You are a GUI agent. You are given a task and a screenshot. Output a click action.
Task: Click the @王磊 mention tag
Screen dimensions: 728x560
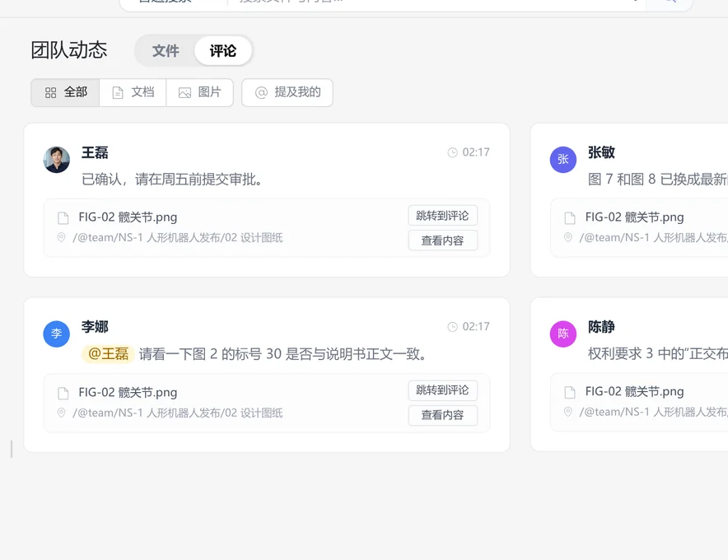(108, 354)
